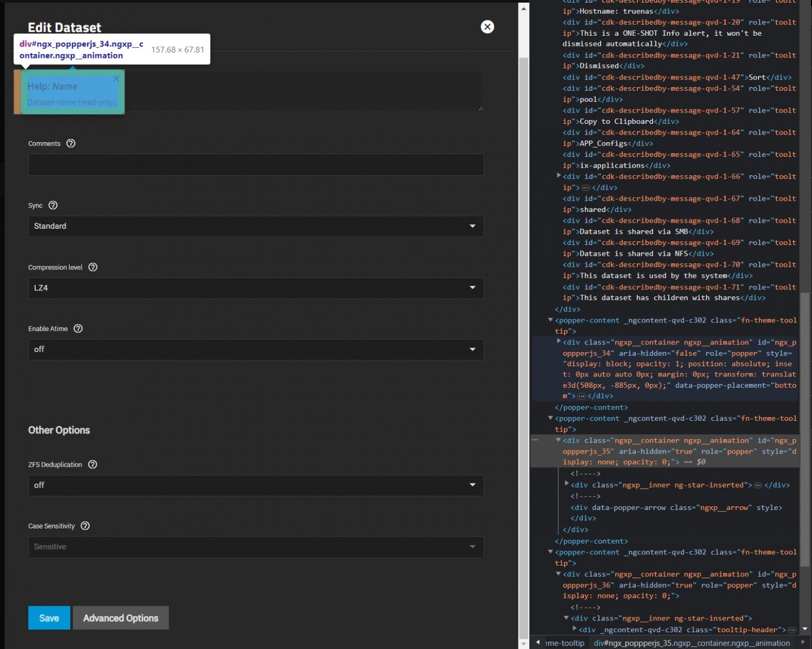Close the Edit Dataset dialog
Viewport: 812px width, 649px height.
coord(487,27)
